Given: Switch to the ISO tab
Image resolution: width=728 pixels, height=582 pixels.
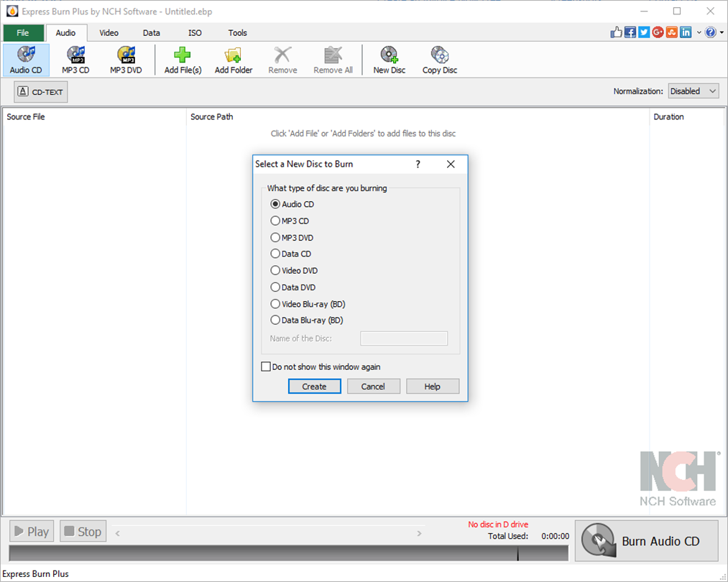Looking at the screenshot, I should pyautogui.click(x=195, y=33).
